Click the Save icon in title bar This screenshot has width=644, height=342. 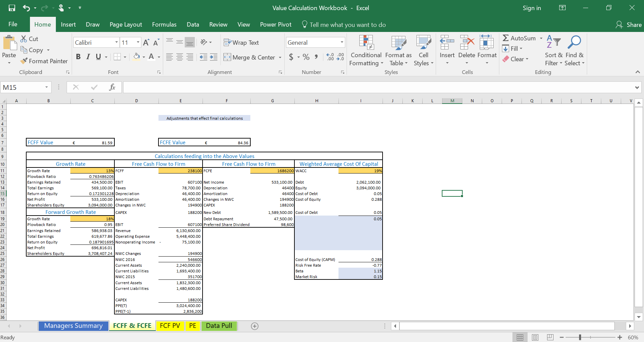12,8
